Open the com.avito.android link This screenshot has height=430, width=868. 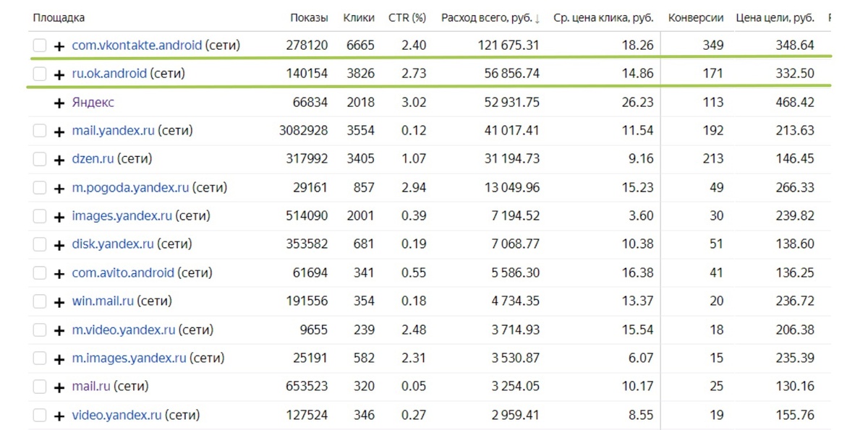[x=123, y=272]
